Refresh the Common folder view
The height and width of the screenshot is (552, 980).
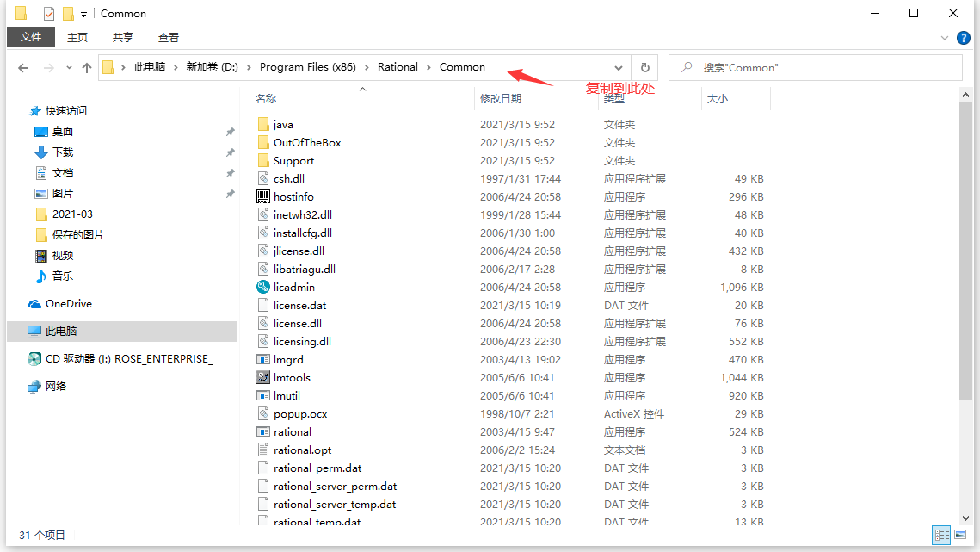tap(645, 67)
